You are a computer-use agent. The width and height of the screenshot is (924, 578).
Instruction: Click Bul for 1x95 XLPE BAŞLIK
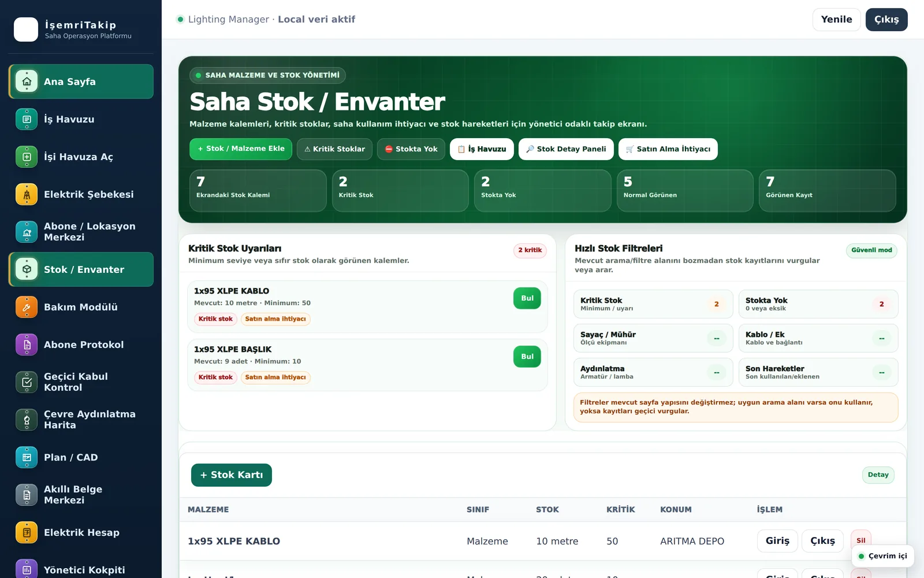(x=527, y=357)
